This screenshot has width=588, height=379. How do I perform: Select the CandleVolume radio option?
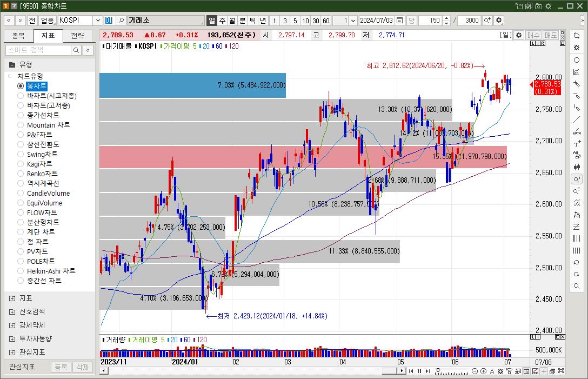(x=21, y=193)
